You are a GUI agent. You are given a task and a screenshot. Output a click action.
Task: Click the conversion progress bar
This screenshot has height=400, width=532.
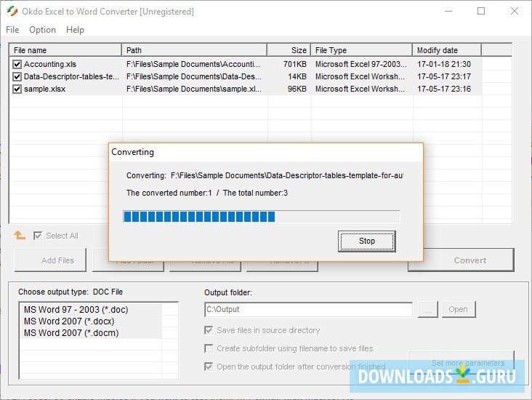pos(261,217)
